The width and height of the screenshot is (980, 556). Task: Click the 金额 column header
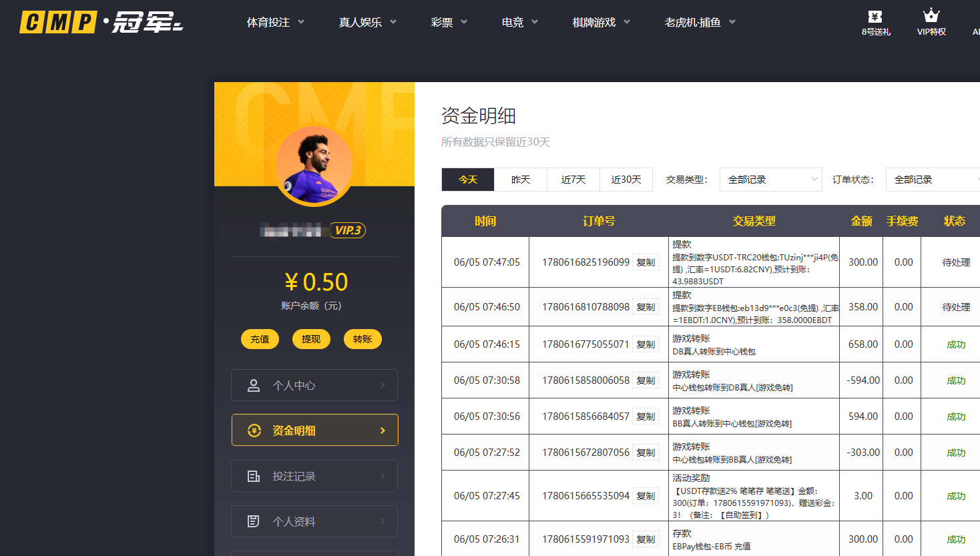tap(862, 221)
